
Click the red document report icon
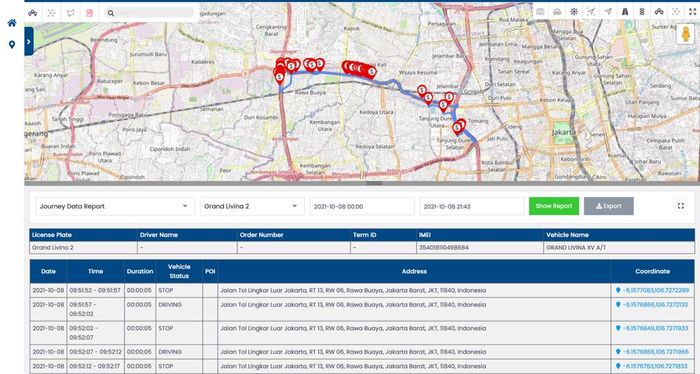(x=89, y=13)
